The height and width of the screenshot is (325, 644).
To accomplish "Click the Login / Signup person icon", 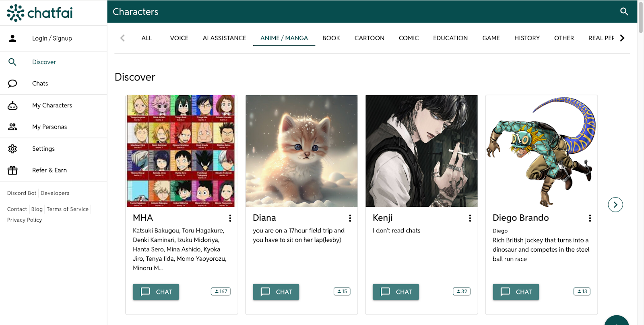I will click(12, 38).
